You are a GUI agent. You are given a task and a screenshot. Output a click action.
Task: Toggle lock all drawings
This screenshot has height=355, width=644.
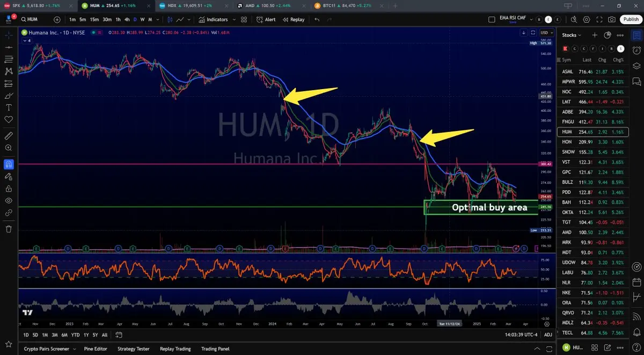tap(9, 189)
